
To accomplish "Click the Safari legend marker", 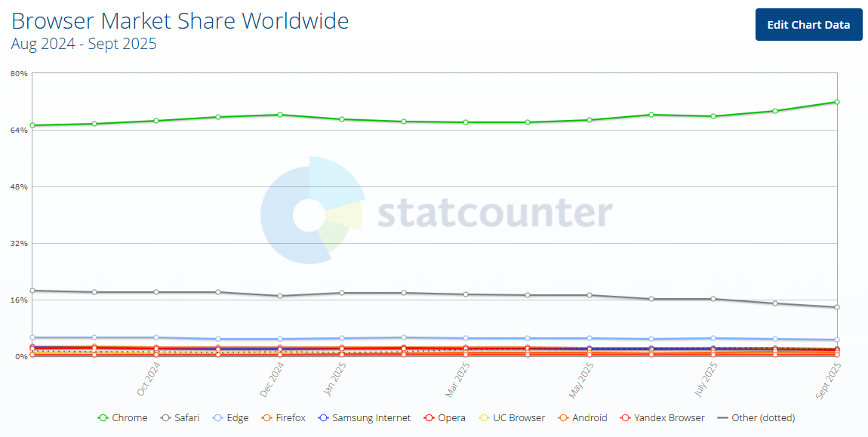I will point(165,417).
